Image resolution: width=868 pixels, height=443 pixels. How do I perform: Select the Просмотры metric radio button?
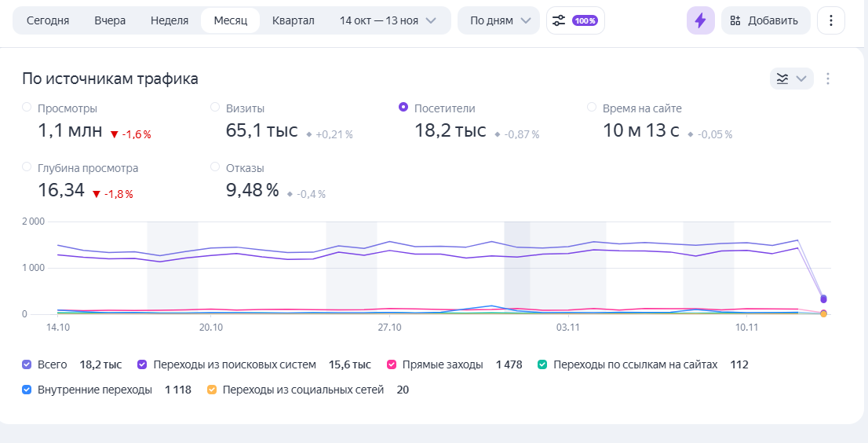point(27,108)
